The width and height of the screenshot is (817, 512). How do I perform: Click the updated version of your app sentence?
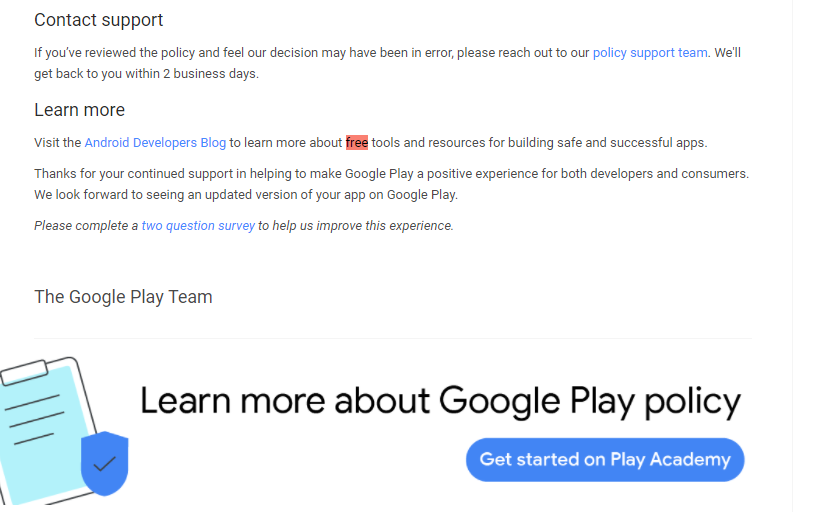pyautogui.click(x=246, y=195)
